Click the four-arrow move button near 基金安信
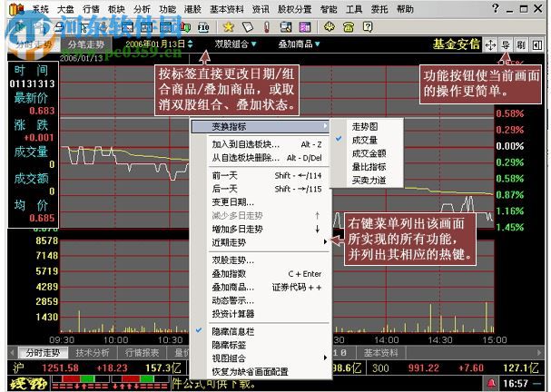 [x=490, y=45]
